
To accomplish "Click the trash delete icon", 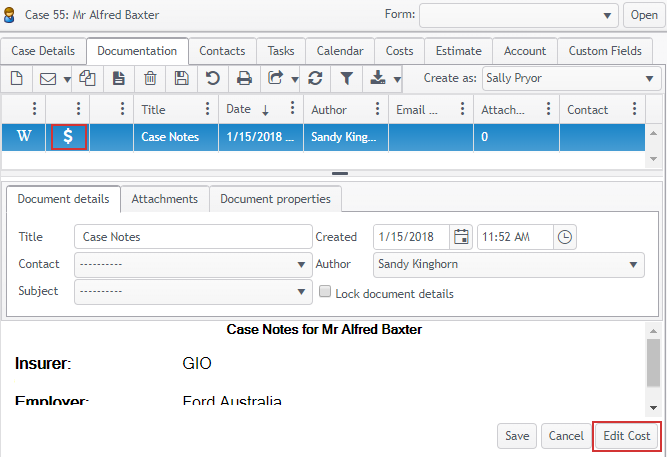I will tap(150, 78).
